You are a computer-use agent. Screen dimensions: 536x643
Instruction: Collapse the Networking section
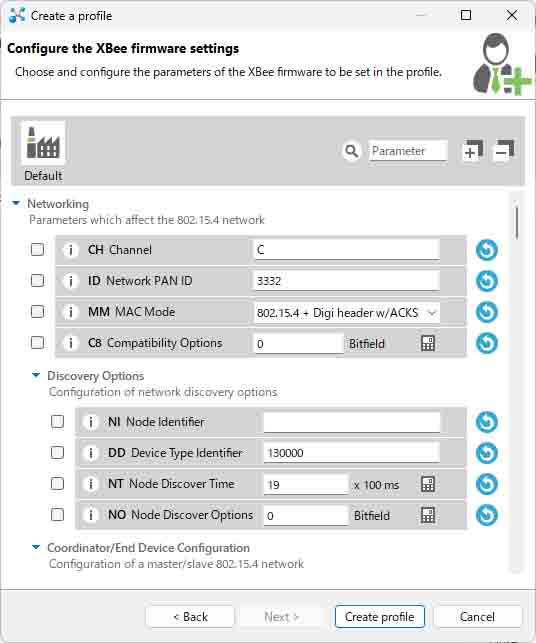point(16,203)
